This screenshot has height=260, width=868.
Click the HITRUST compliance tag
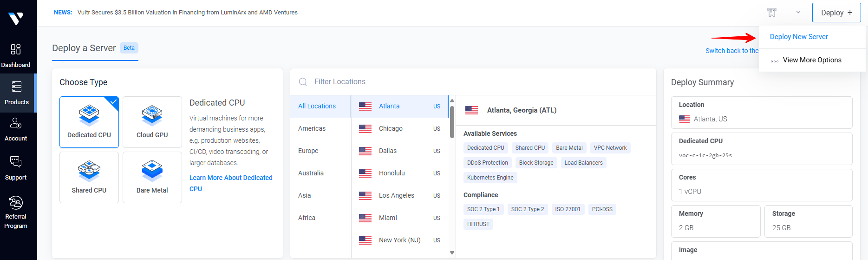pos(478,224)
